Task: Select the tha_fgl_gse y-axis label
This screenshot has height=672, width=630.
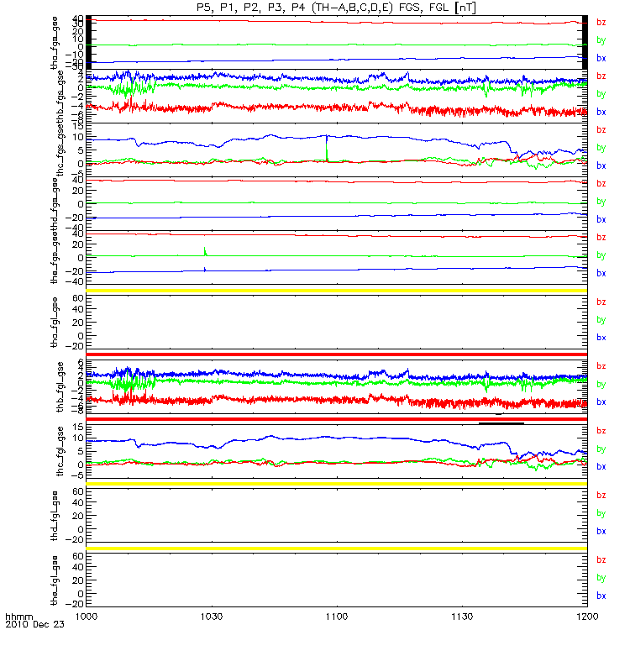Action: (x=55, y=323)
